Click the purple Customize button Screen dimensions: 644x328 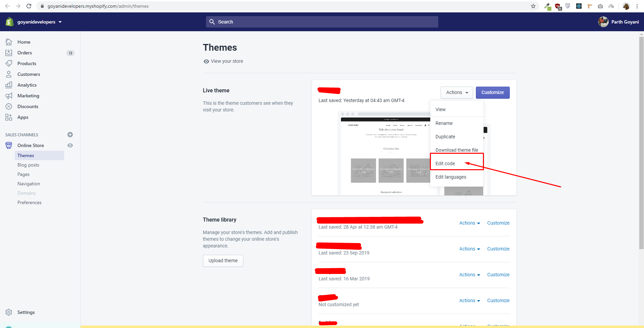point(493,93)
